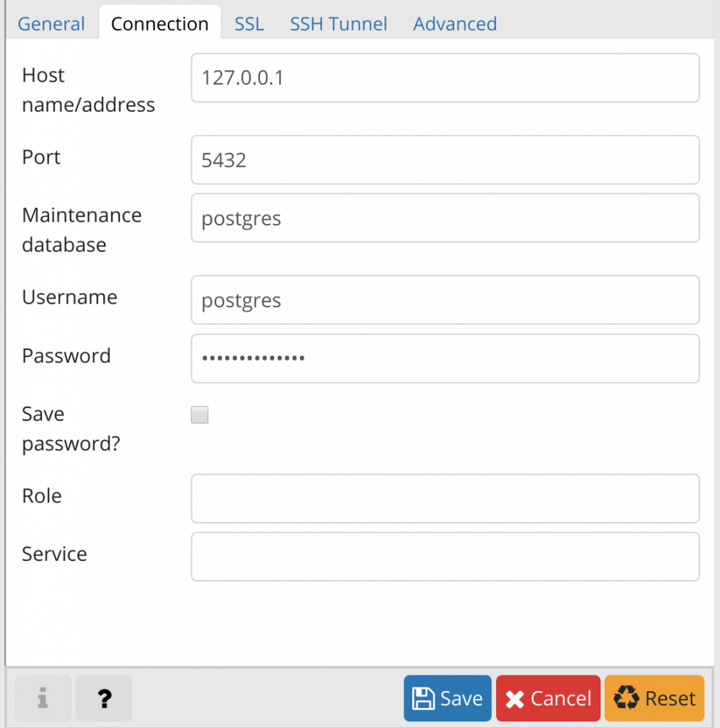The height and width of the screenshot is (728, 720).
Task: Enable the Save password checkbox
Action: [199, 414]
